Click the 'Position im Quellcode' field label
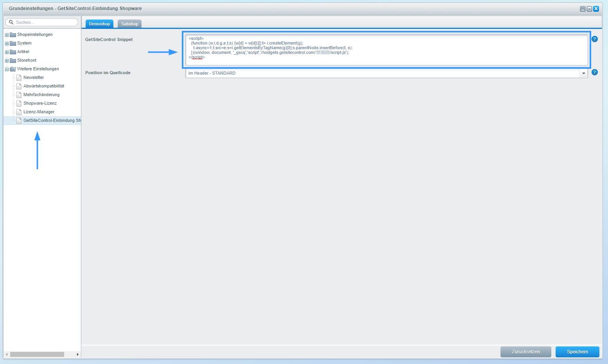The image size is (608, 364). pyautogui.click(x=108, y=73)
